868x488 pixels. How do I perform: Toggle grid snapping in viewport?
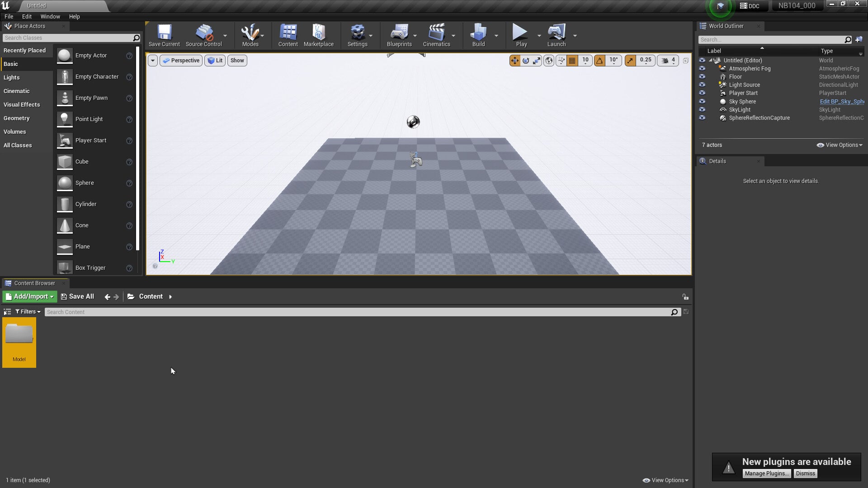572,61
